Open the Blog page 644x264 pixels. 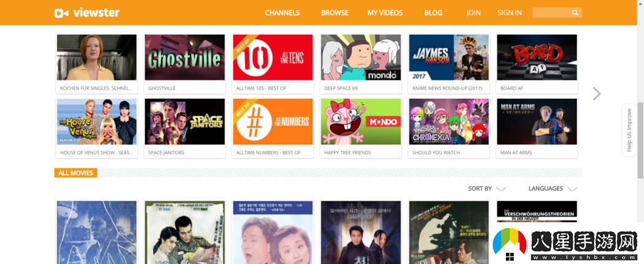(x=433, y=13)
